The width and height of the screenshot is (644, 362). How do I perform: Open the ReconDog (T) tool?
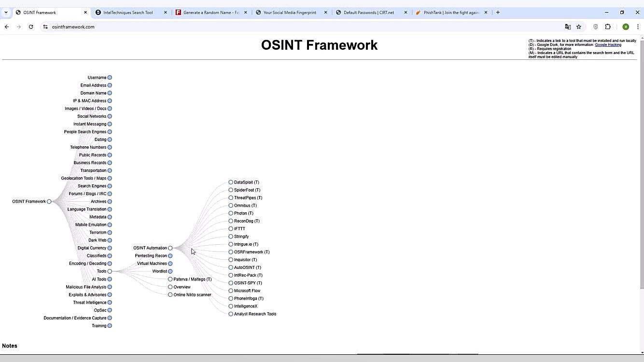point(247,221)
